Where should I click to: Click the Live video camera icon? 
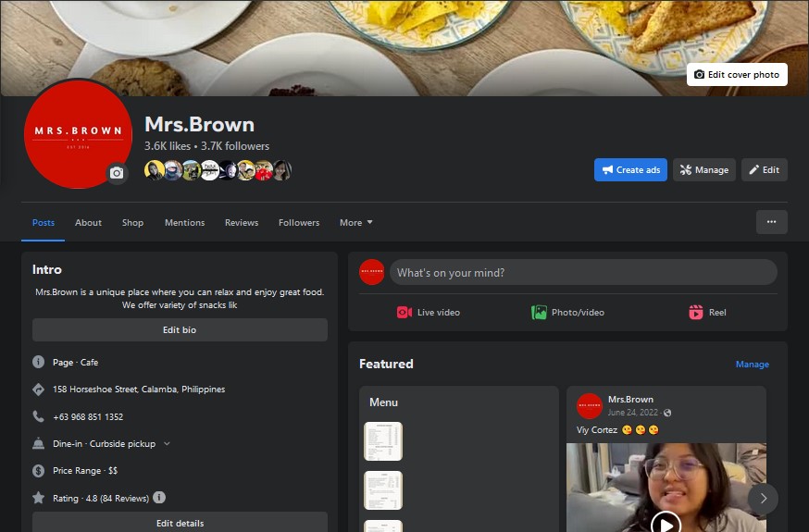(404, 313)
